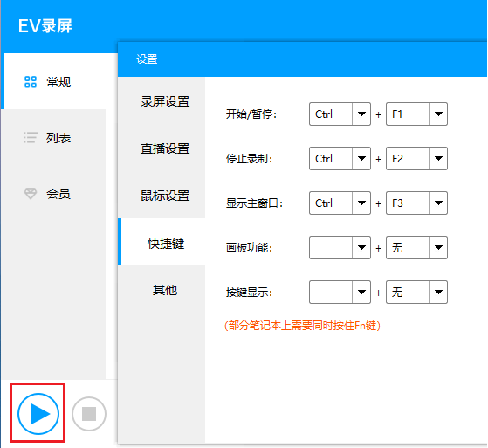Switch to 直播设置 settings tab
This screenshot has width=488, height=448.
coord(162,148)
